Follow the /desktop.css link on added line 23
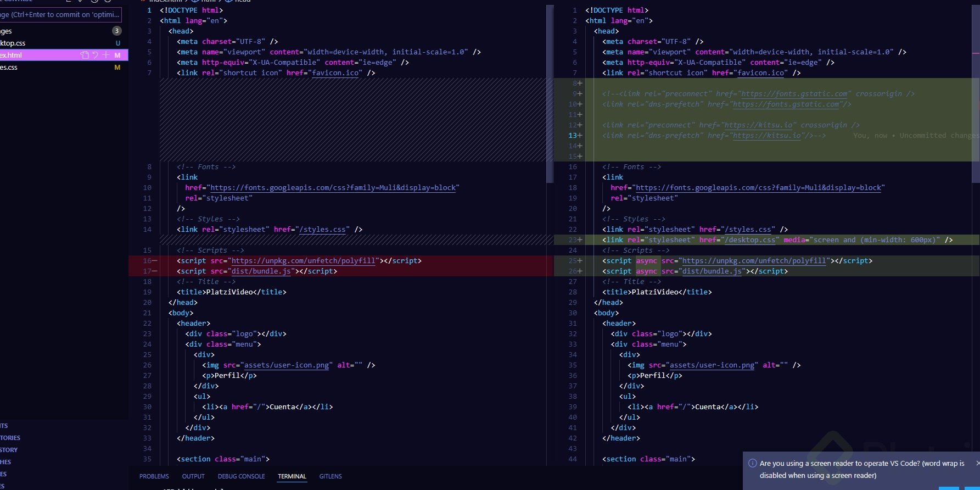Screen dimensions: 980x490 [750, 240]
